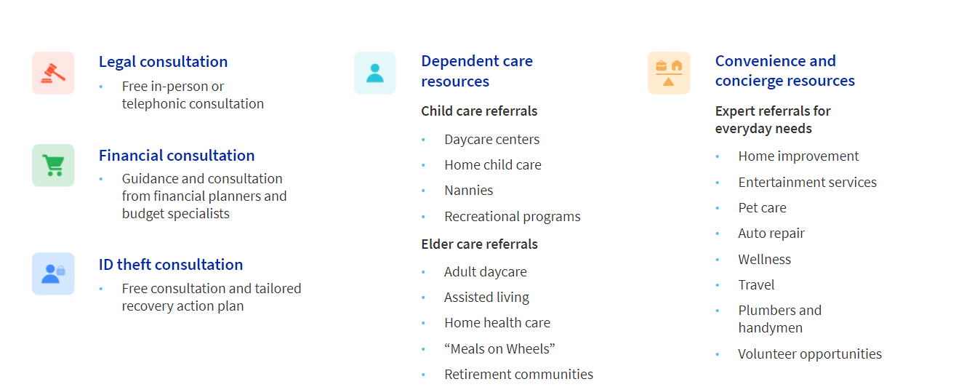The image size is (980, 387).
Task: Click the Nannies list item
Action: [468, 191]
